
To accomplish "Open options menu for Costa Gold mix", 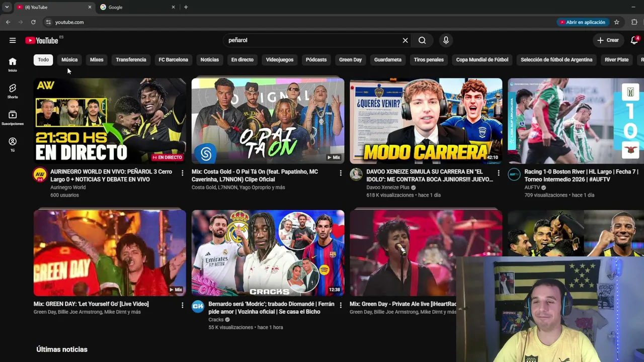I will [341, 173].
